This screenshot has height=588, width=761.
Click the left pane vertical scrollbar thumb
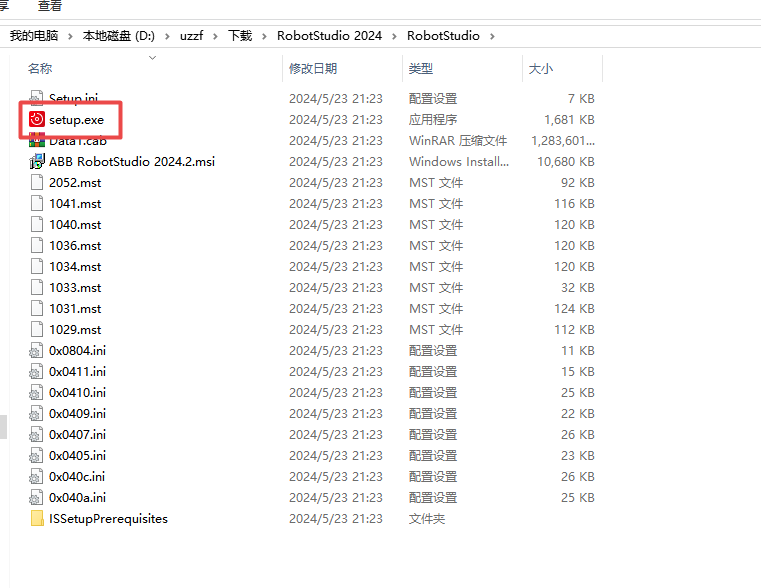(x=3, y=426)
